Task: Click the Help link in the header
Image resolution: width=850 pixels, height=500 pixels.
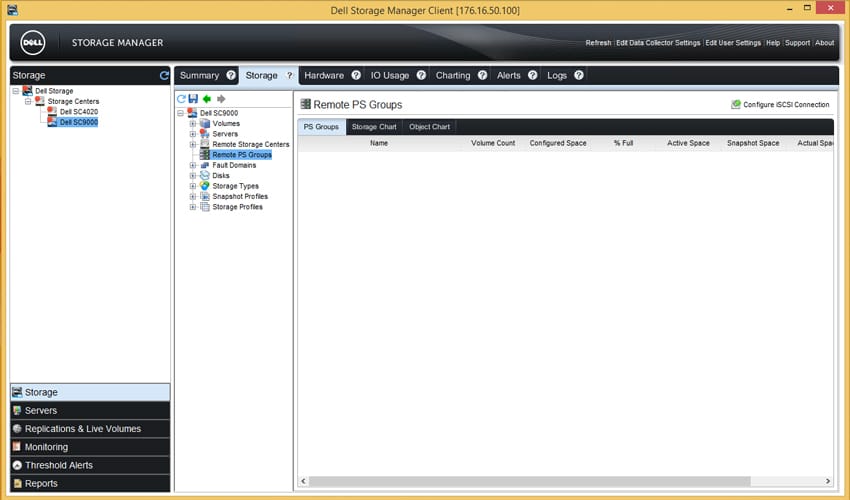Action: [773, 43]
